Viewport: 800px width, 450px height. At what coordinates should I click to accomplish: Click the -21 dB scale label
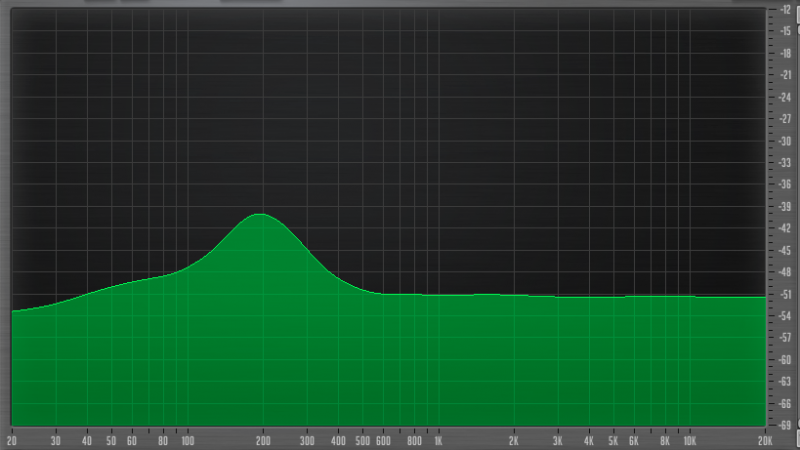pos(785,75)
